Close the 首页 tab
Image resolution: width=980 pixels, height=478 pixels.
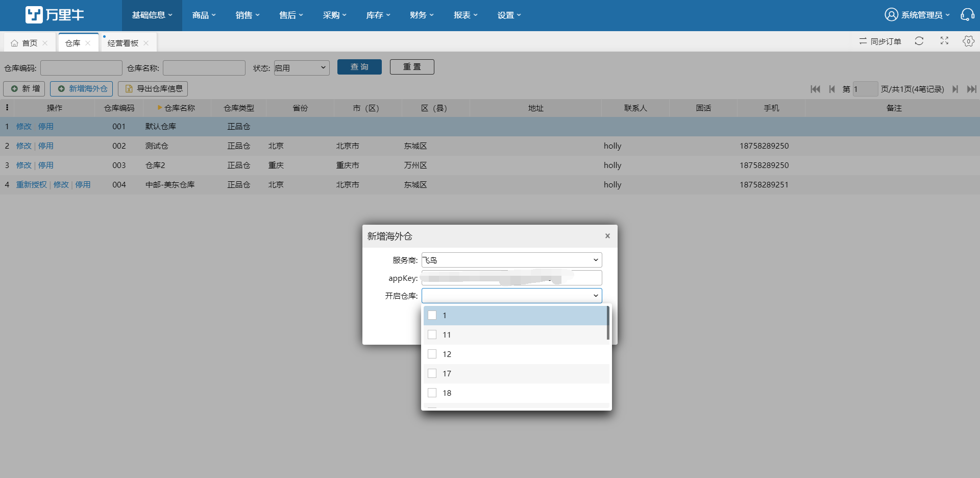pos(45,43)
